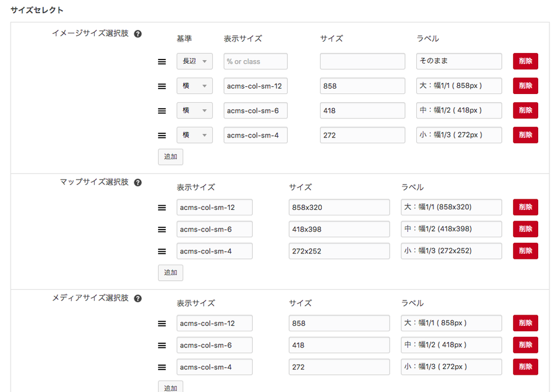Screen dimensions: 559x392
Task: Click drag handle on そのまま image row
Action: (x=162, y=61)
